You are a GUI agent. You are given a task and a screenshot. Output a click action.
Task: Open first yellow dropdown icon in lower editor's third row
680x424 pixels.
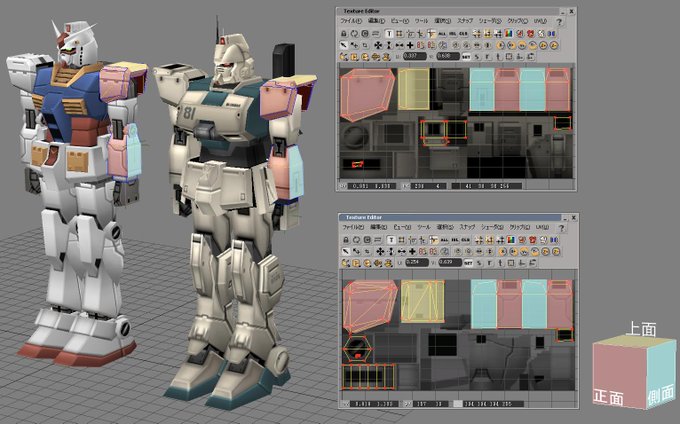pyautogui.click(x=344, y=263)
